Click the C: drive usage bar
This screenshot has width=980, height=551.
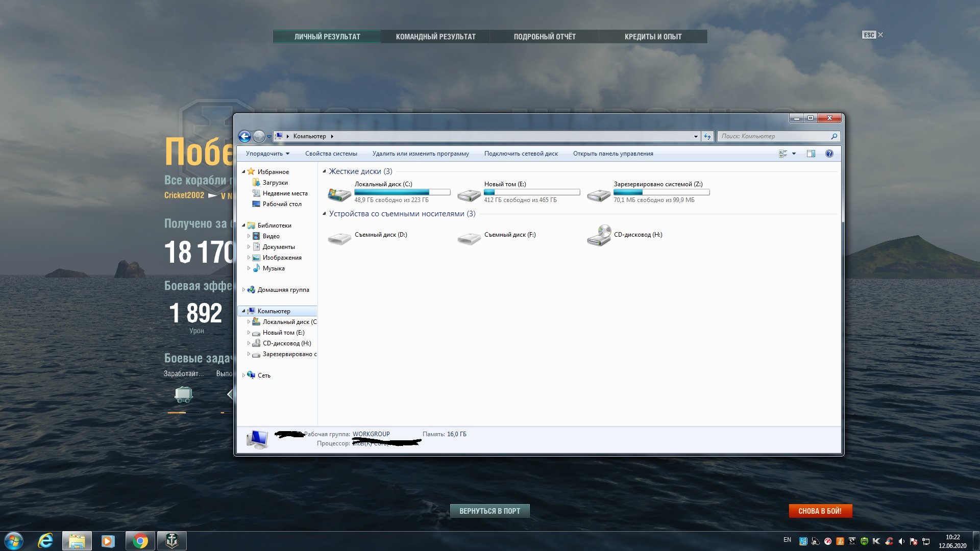402,192
